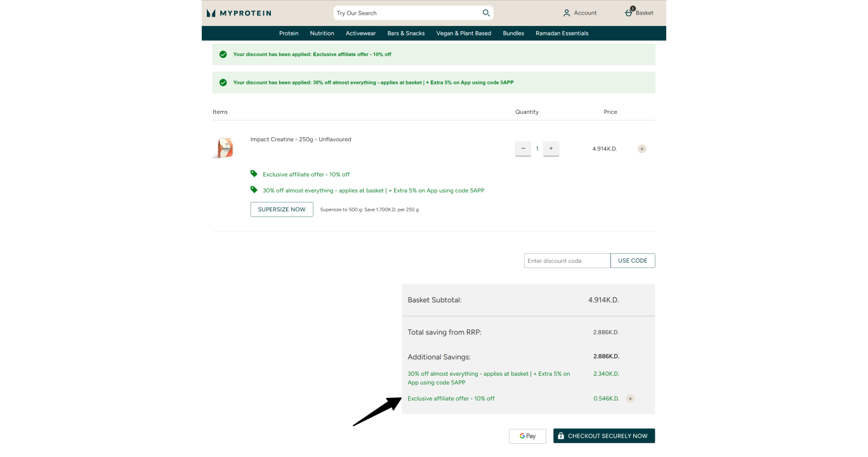Pay with the G Pay button
The width and height of the screenshot is (868, 457).
pyautogui.click(x=527, y=436)
